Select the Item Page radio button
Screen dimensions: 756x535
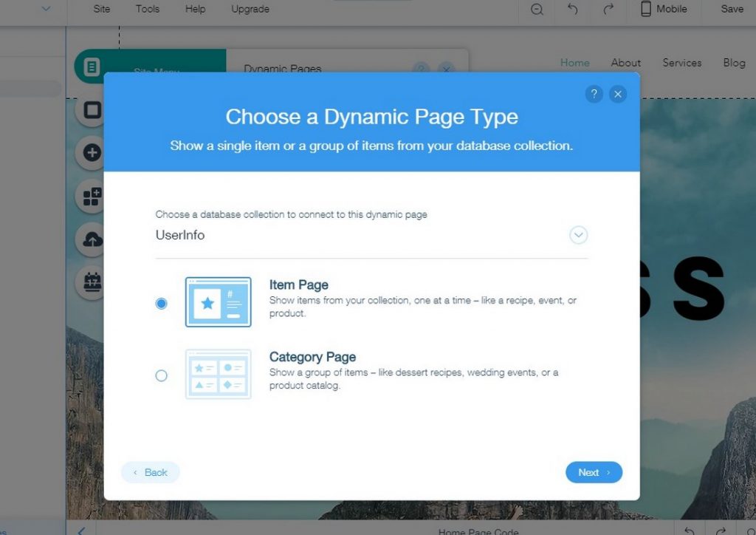point(162,303)
